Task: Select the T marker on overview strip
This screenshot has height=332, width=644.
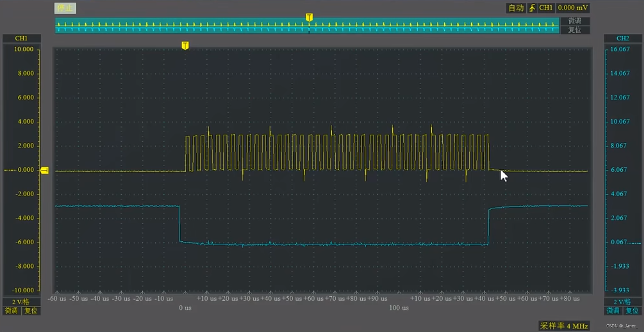Action: tap(309, 17)
